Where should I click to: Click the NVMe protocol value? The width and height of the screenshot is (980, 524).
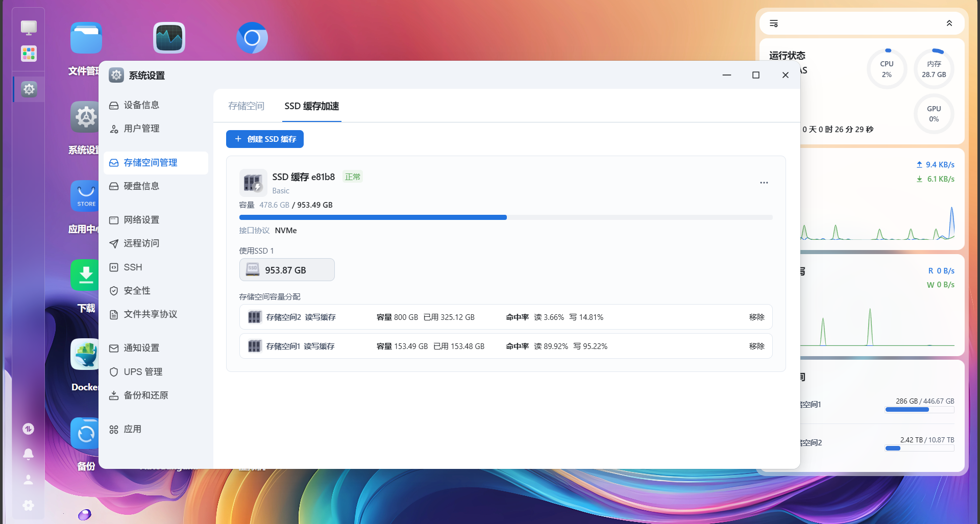(x=286, y=231)
